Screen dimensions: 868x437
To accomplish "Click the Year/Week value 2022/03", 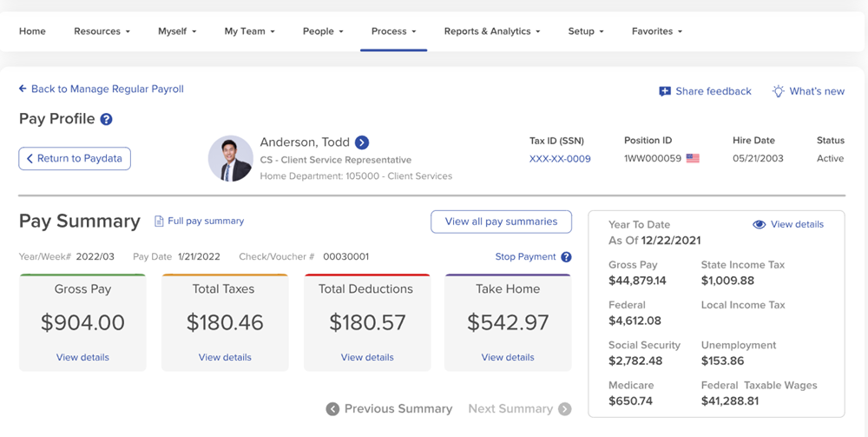I will coord(95,257).
